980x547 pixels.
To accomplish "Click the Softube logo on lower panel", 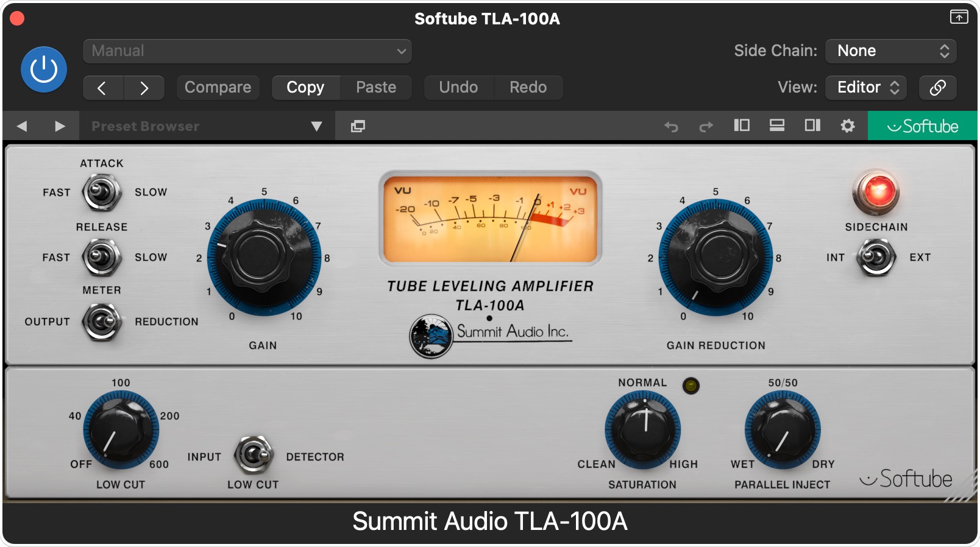I will pyautogui.click(x=906, y=479).
